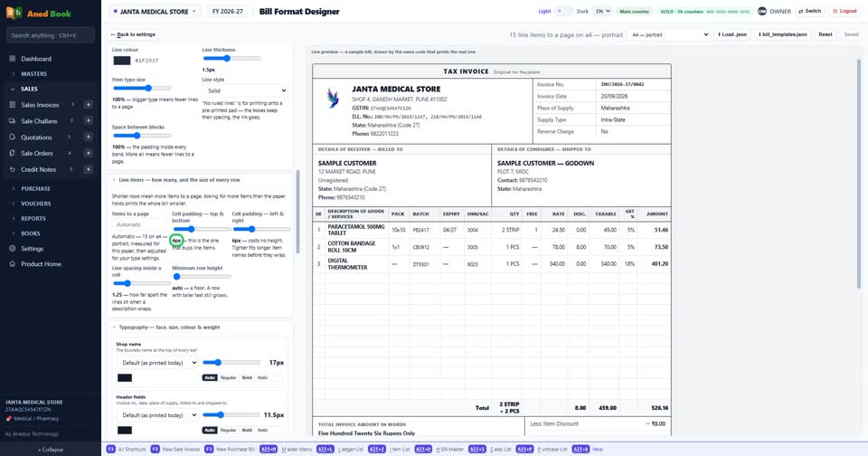The image size is (868, 456).
Task: Click the Alt+A Help badge
Action: point(580,450)
